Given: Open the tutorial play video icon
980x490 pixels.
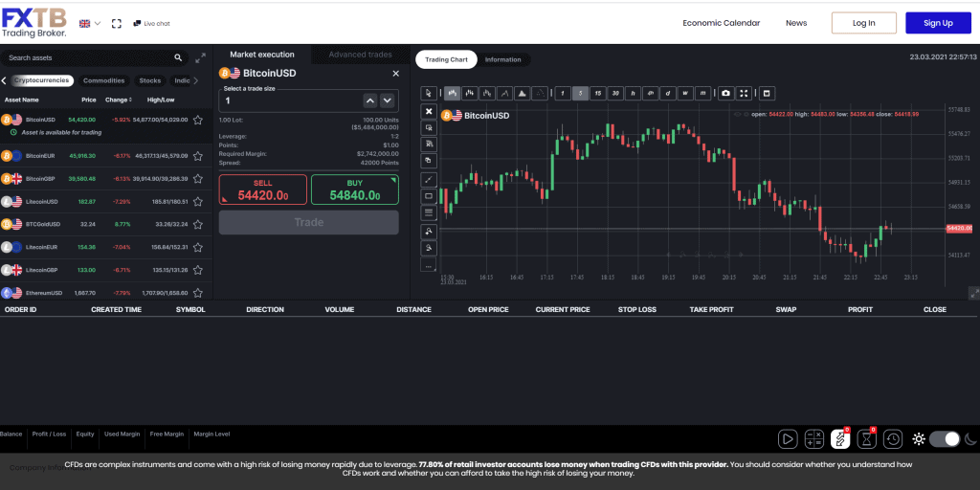Looking at the screenshot, I should [x=788, y=438].
